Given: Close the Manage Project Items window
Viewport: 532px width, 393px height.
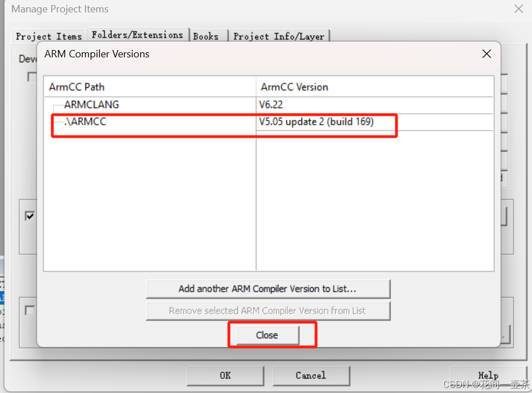Looking at the screenshot, I should pyautogui.click(x=519, y=9).
